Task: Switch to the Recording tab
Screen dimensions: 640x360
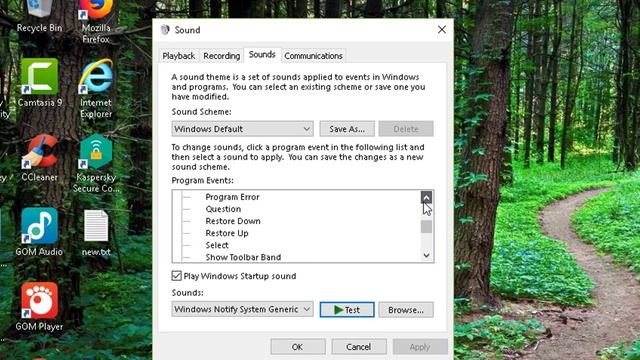Action: (222, 56)
